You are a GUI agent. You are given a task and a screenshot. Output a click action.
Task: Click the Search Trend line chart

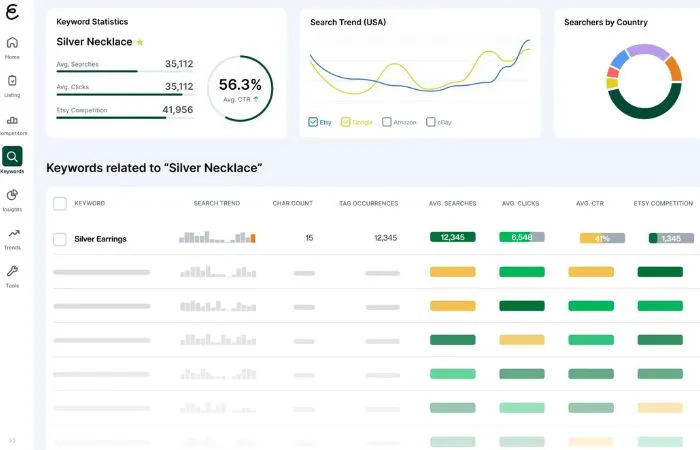[420, 68]
